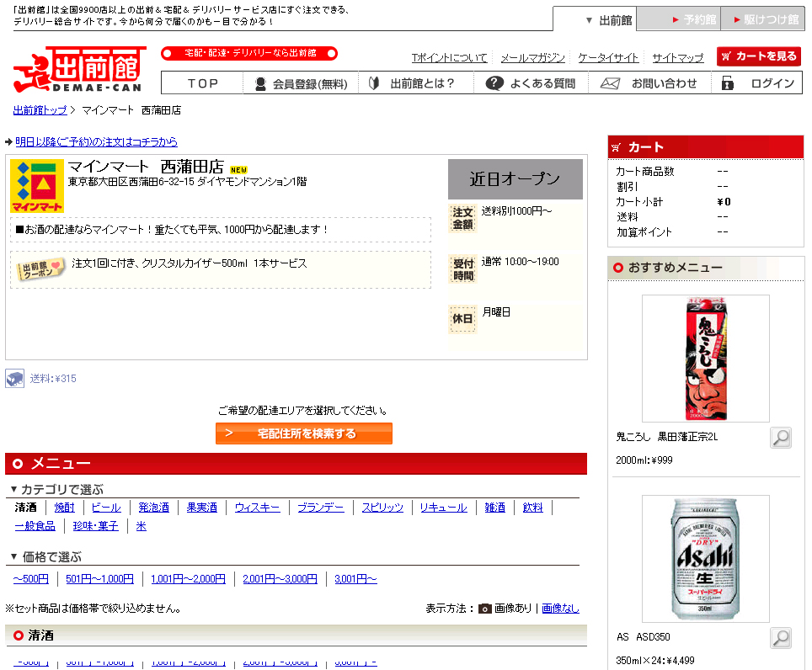Collapse the カテゴリで選ぶ triangle

tap(14, 489)
